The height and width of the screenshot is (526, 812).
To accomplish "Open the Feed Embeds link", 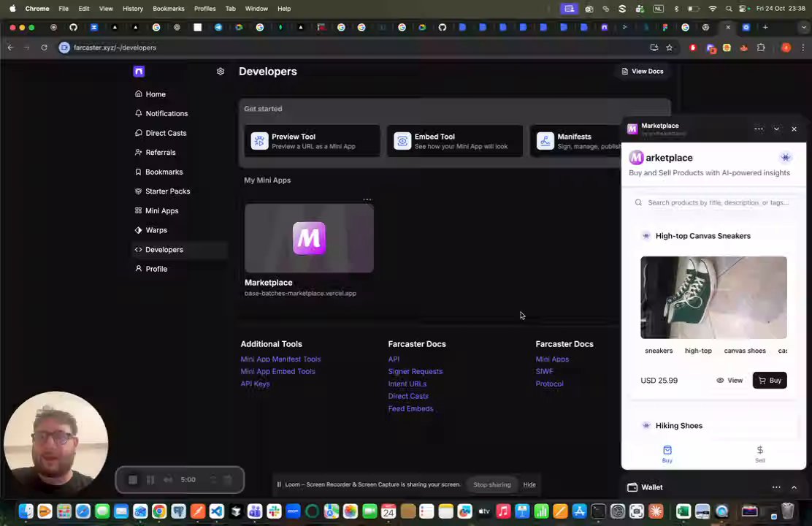I will 410,409.
